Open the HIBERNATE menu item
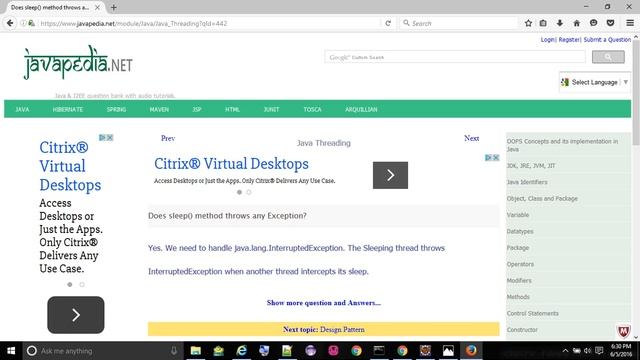 pyautogui.click(x=68, y=109)
